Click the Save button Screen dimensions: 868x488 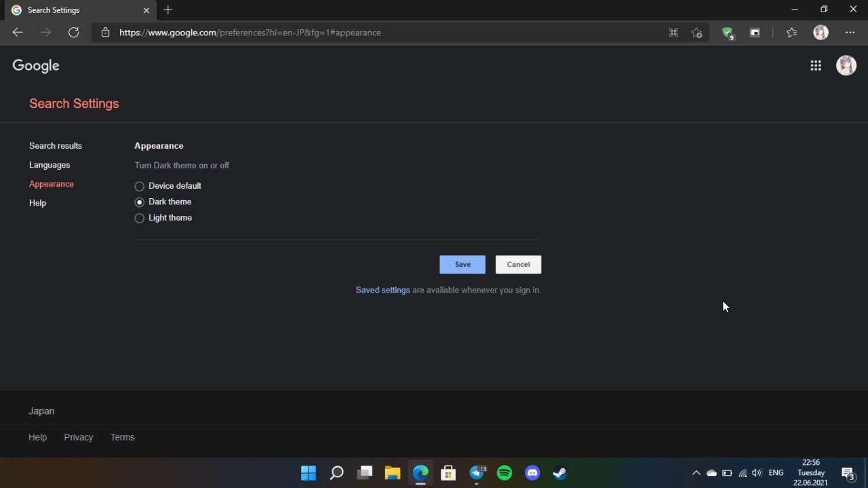pyautogui.click(x=462, y=265)
